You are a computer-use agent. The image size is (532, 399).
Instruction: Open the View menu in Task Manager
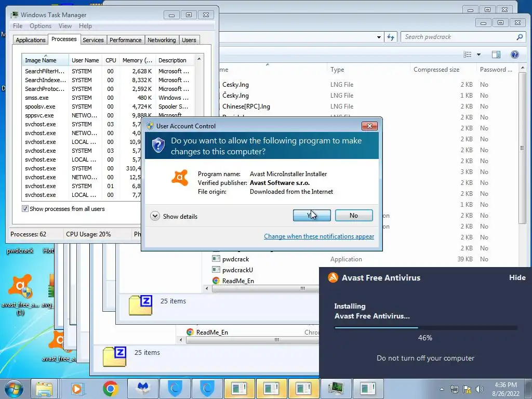click(x=65, y=26)
